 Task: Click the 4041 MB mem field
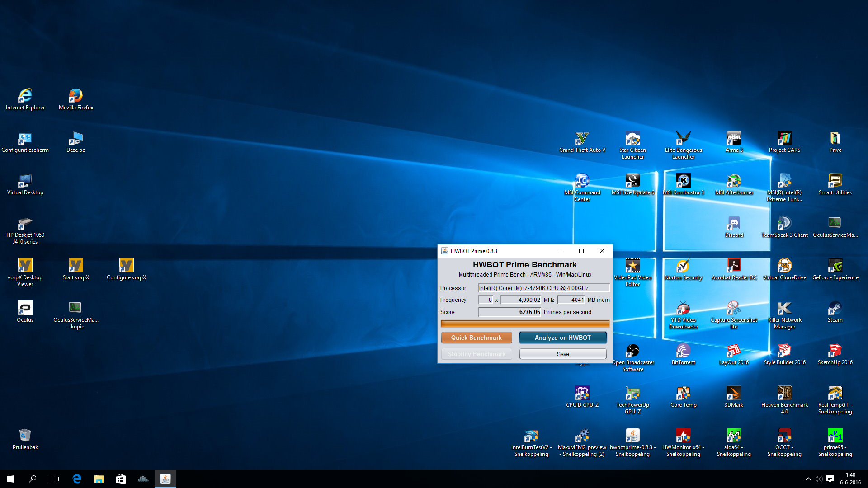(x=571, y=300)
